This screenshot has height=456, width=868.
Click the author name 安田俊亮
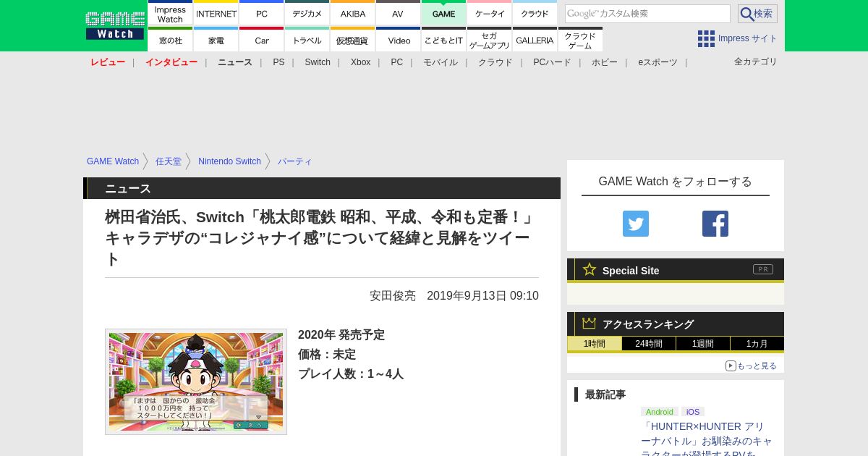393,295
